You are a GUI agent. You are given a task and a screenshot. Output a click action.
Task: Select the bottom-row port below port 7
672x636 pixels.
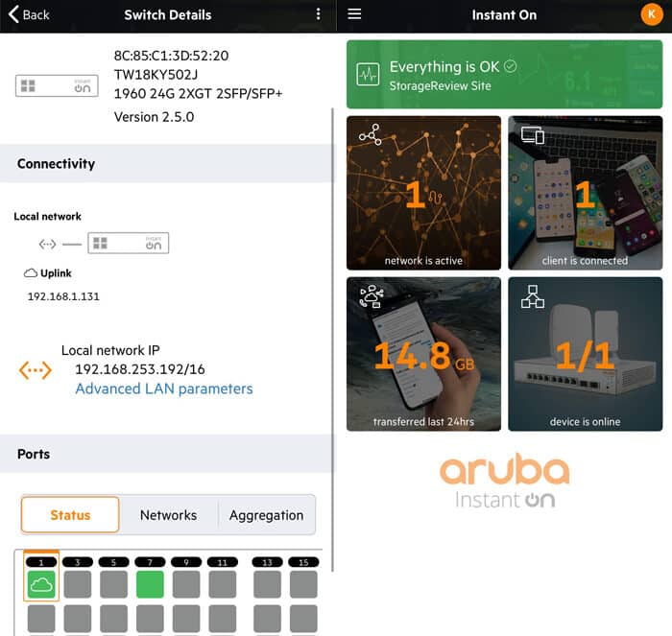click(x=150, y=619)
